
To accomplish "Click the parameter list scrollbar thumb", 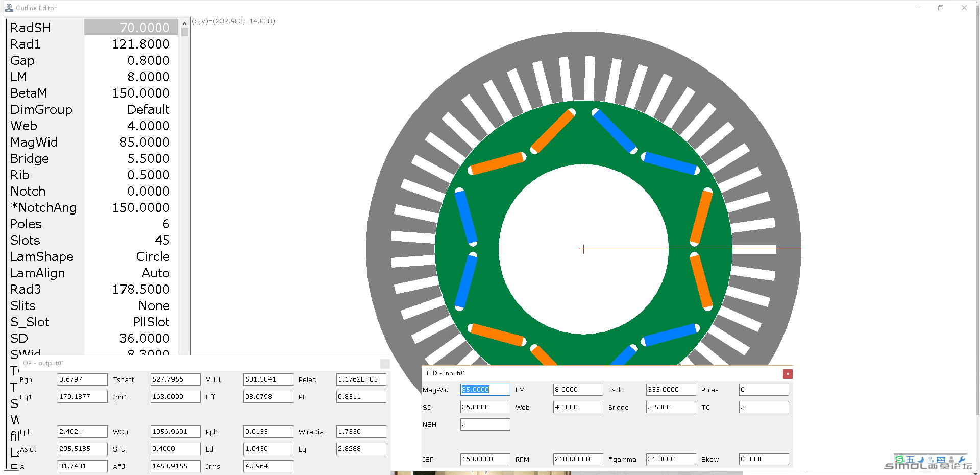I will point(184,32).
